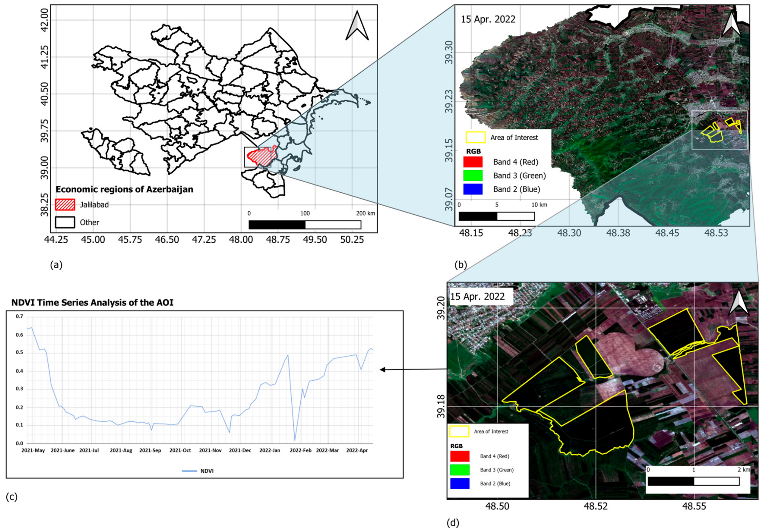
Task: Click the NDVI legend line below chart
Action: (x=190, y=471)
